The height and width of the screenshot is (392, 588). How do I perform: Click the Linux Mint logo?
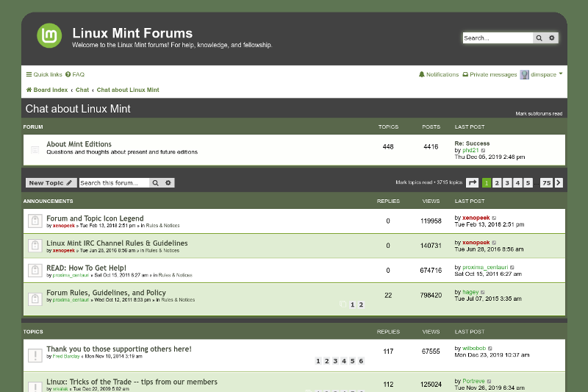pos(49,35)
